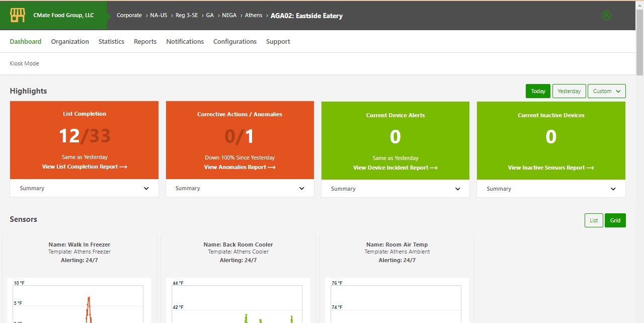Enter Kiosk Mode
This screenshot has height=323, width=644.
coord(24,63)
